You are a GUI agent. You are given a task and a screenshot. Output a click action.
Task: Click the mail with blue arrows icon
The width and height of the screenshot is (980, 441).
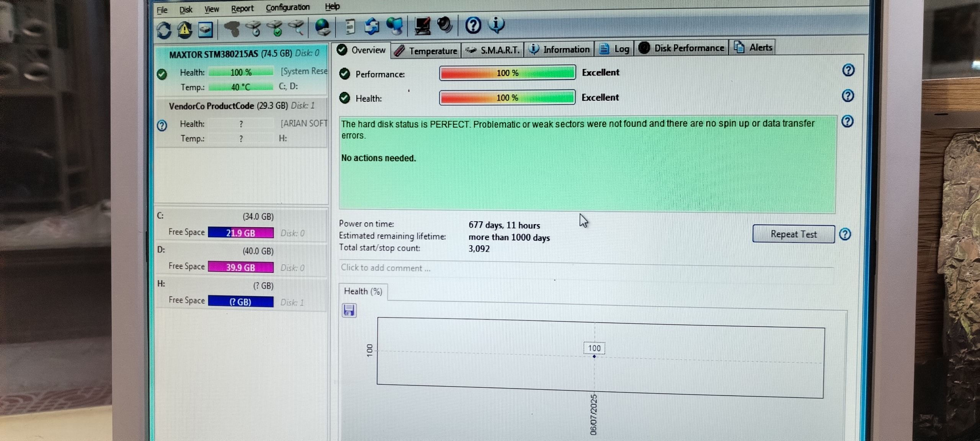[x=372, y=26]
